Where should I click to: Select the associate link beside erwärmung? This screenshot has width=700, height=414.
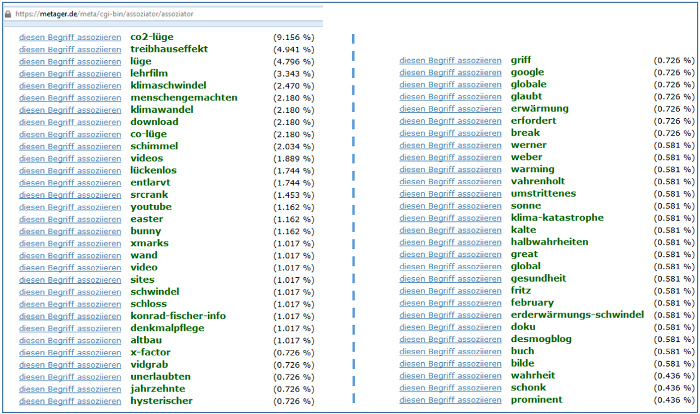tap(450, 109)
